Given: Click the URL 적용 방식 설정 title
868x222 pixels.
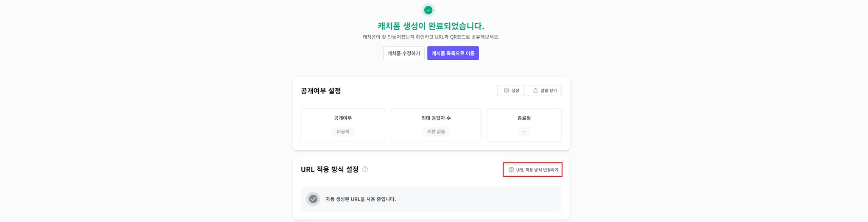Looking at the screenshot, I should point(330,169).
